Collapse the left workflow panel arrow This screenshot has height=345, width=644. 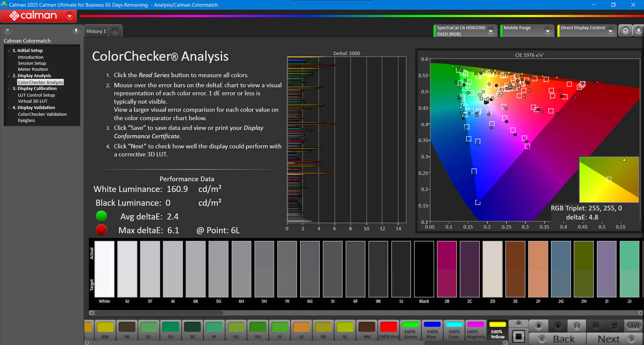tap(76, 31)
